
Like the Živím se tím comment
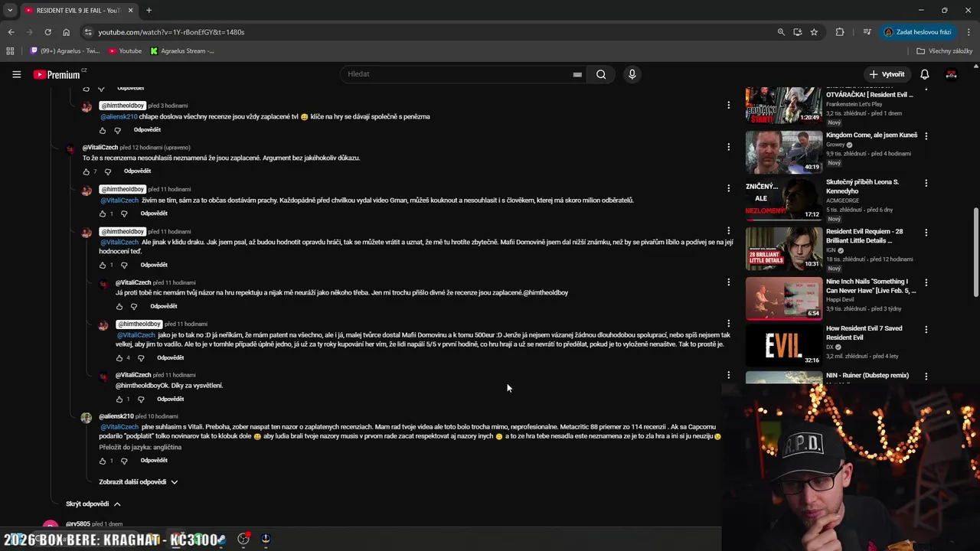point(103,214)
